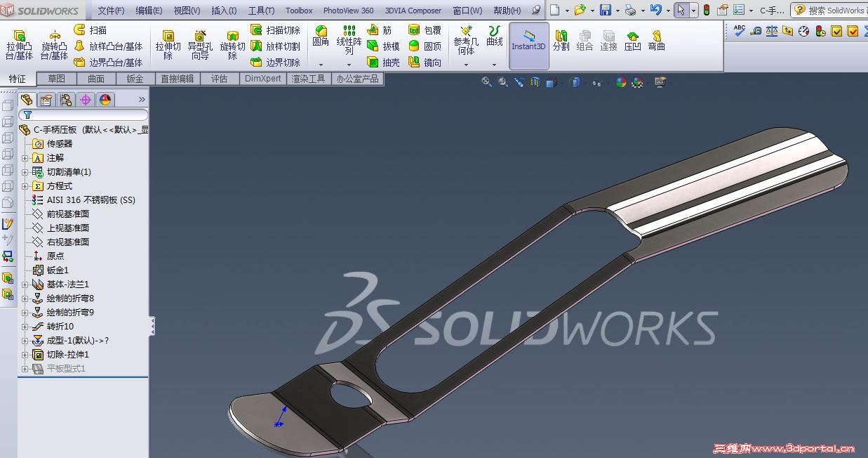Expand the 切割清单(1) cut list node

tap(25, 172)
